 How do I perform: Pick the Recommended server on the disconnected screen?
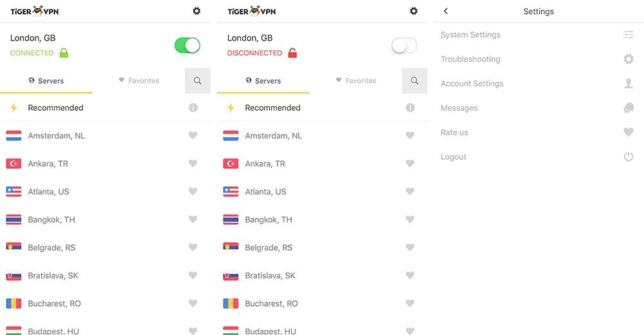tap(323, 108)
